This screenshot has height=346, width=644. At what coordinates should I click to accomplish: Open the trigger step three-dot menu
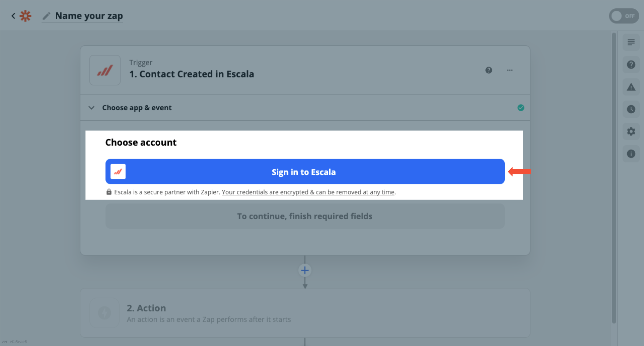click(509, 70)
